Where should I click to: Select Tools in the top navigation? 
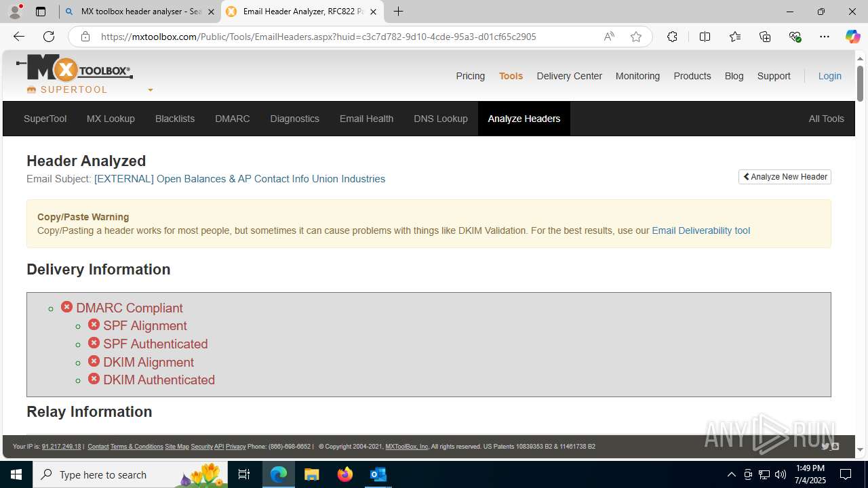511,76
